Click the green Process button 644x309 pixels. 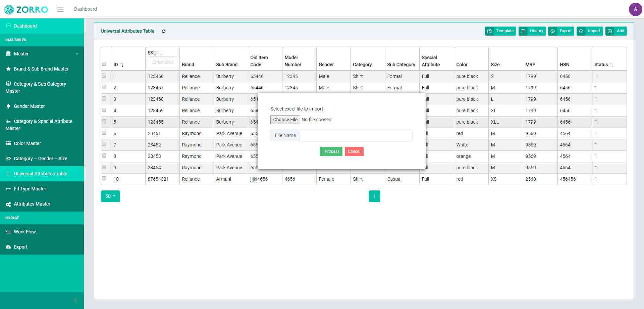[331, 151]
